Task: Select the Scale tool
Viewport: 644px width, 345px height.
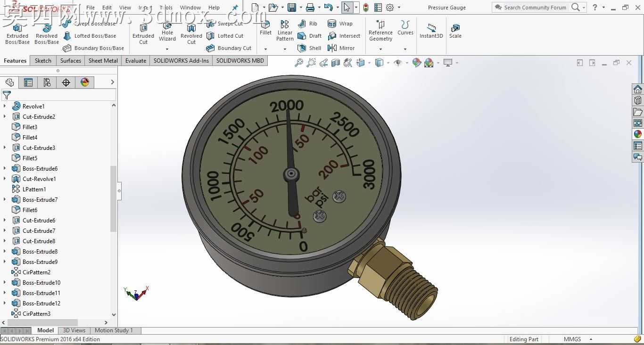Action: [x=455, y=31]
